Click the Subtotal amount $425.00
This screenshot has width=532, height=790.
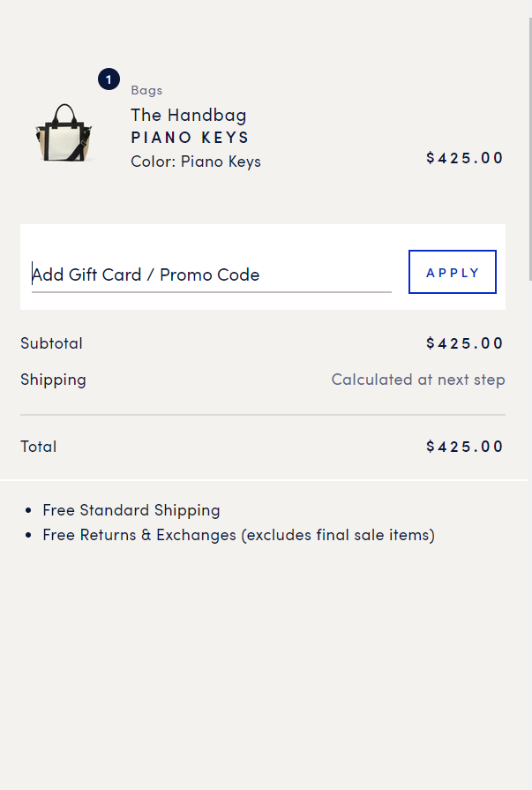465,343
